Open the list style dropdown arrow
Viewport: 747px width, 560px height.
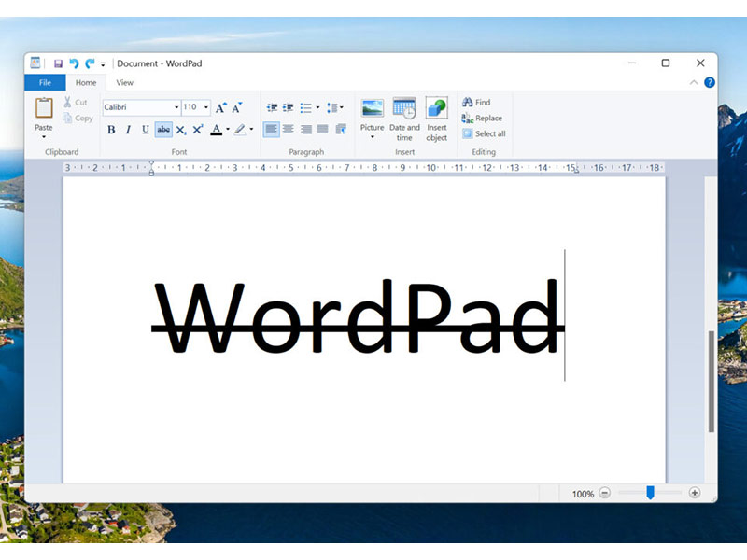point(317,107)
